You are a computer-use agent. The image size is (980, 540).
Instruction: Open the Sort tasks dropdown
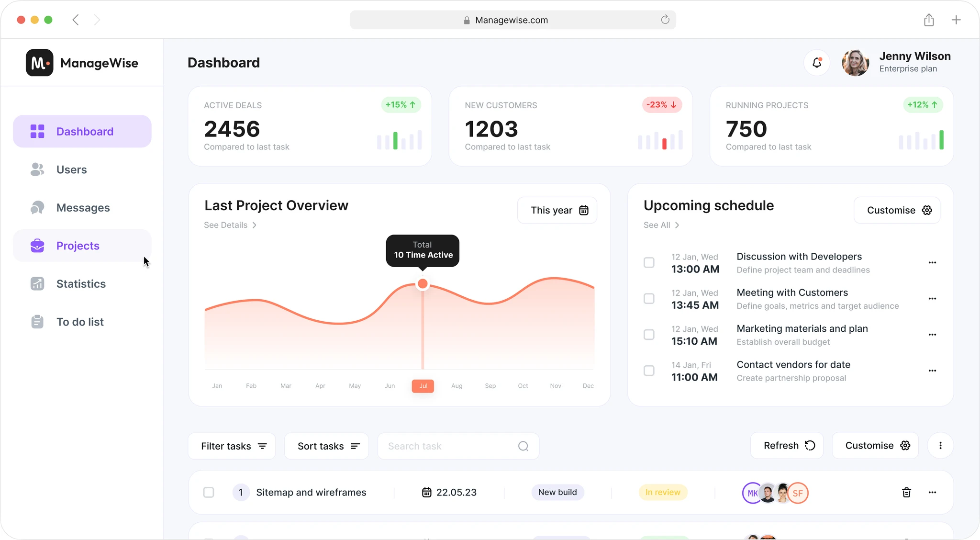[x=327, y=446]
